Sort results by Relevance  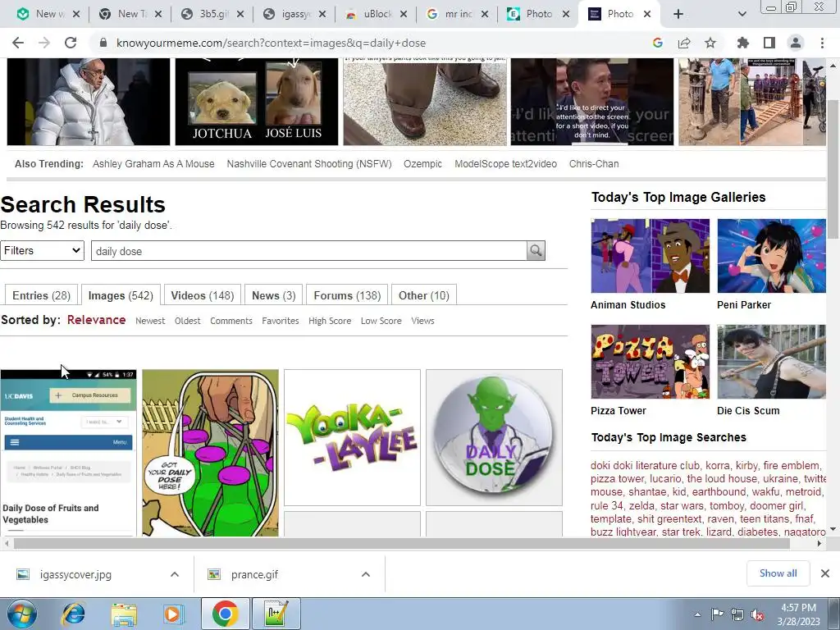97,321
